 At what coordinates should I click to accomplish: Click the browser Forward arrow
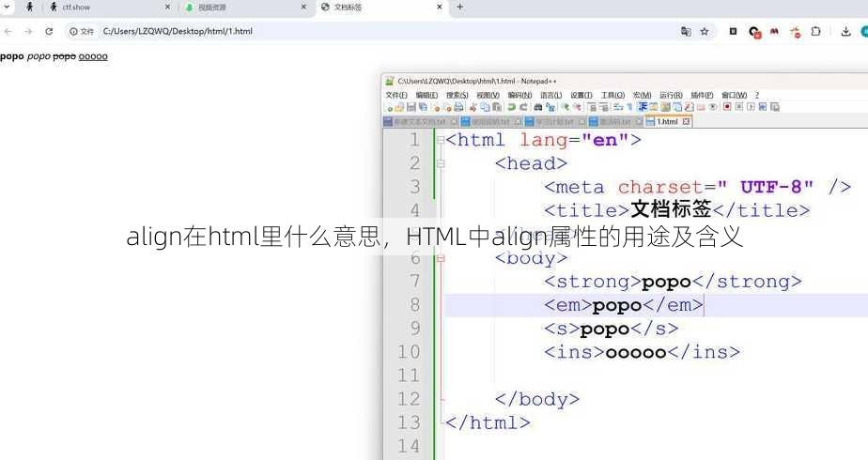point(28,32)
